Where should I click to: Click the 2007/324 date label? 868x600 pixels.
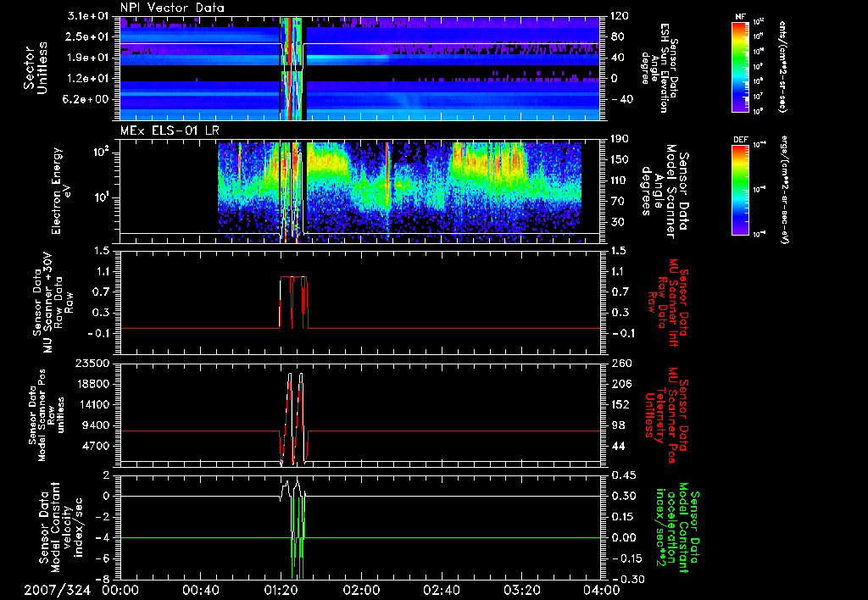pyautogui.click(x=57, y=590)
